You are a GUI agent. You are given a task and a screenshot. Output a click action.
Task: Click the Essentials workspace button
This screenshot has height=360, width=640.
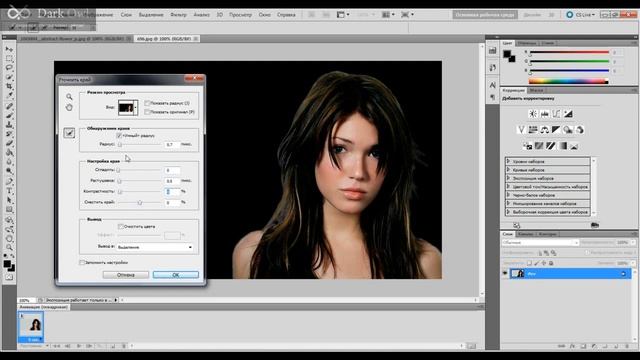485,15
